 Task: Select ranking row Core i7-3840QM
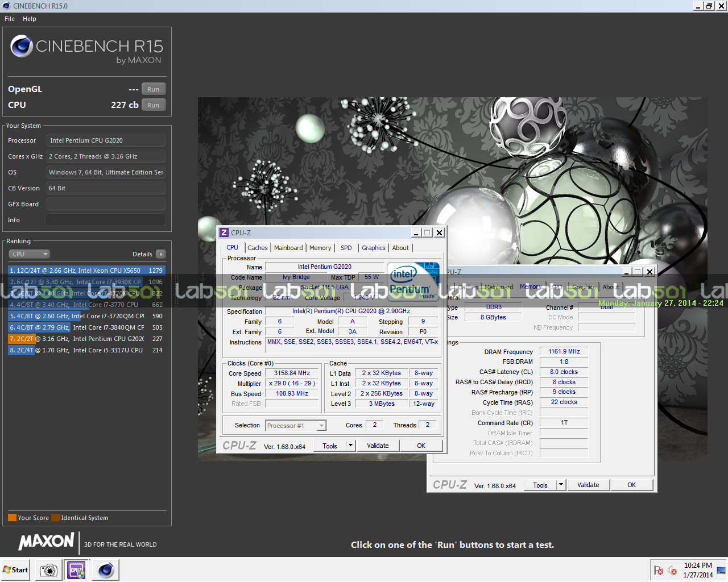click(86, 327)
